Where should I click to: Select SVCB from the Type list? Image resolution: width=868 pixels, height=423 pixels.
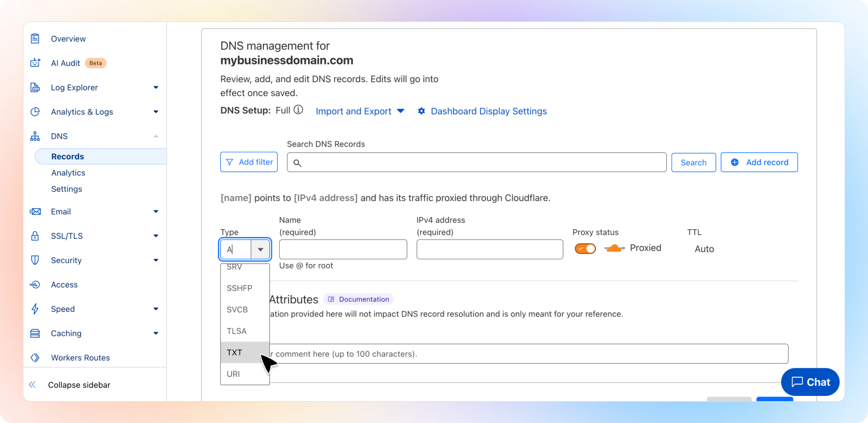pyautogui.click(x=245, y=310)
